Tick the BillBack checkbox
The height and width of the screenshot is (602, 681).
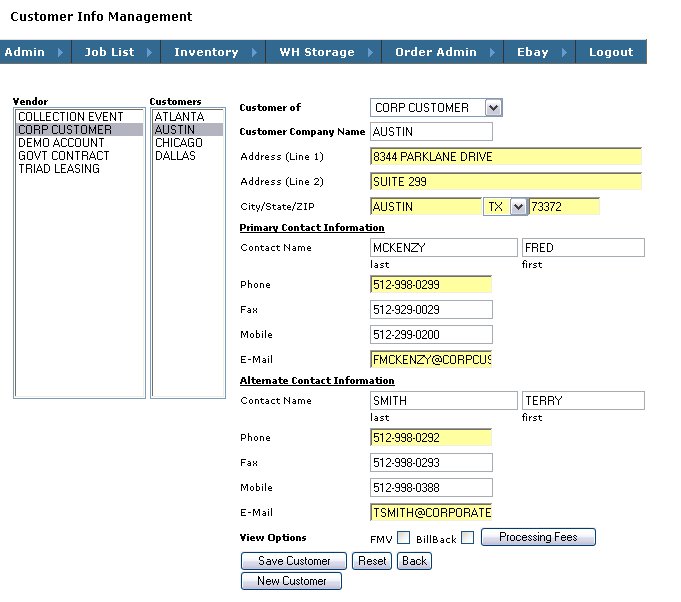tap(467, 538)
